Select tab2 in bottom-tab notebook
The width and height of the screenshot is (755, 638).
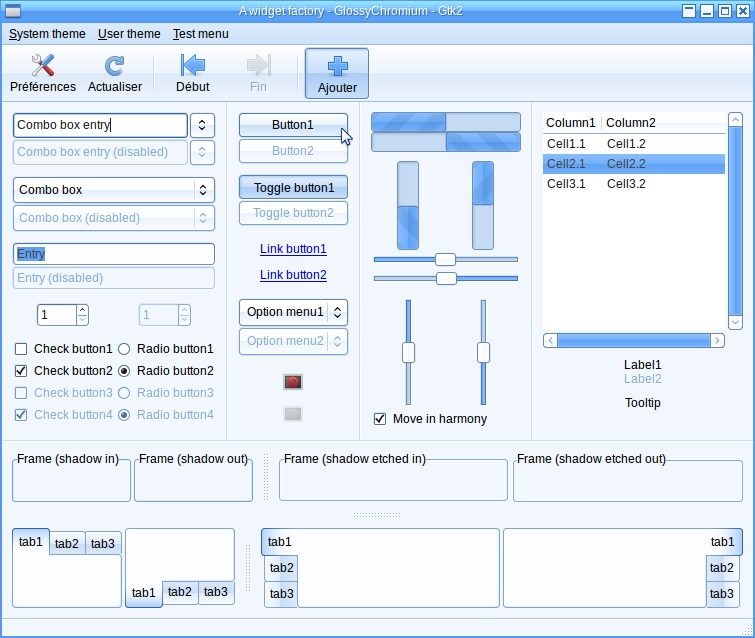click(180, 592)
